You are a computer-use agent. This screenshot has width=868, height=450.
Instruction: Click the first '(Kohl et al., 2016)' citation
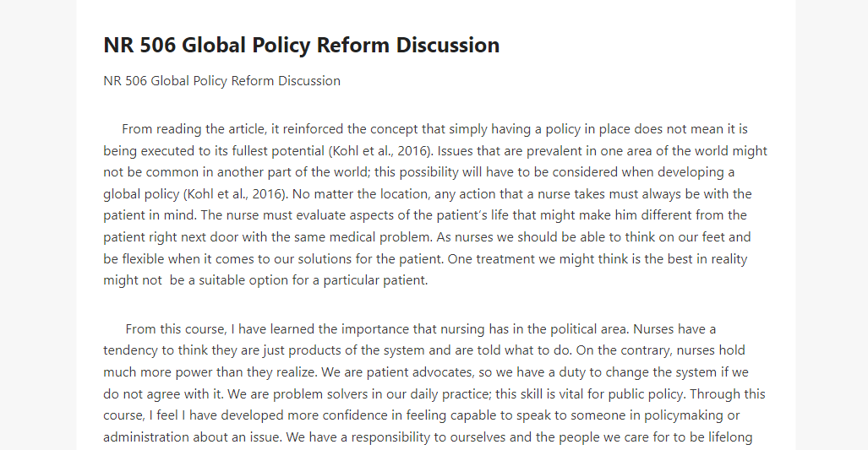click(x=379, y=151)
